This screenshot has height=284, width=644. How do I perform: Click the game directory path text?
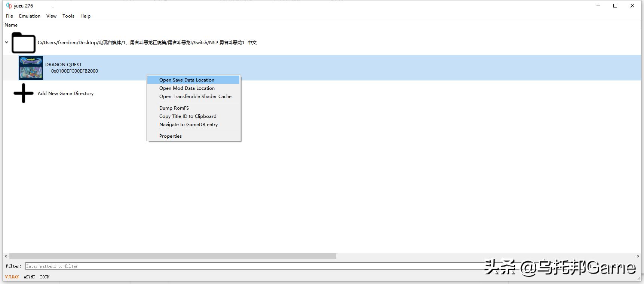click(147, 43)
